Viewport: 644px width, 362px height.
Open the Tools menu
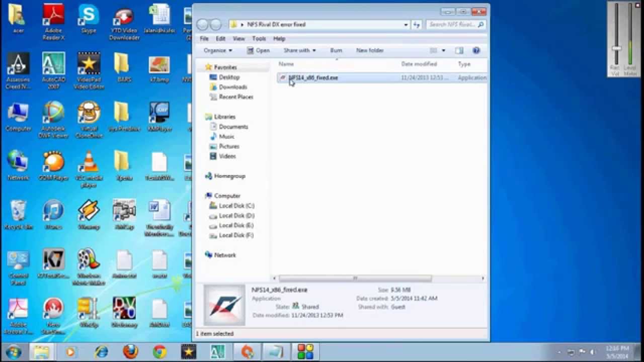pos(259,39)
